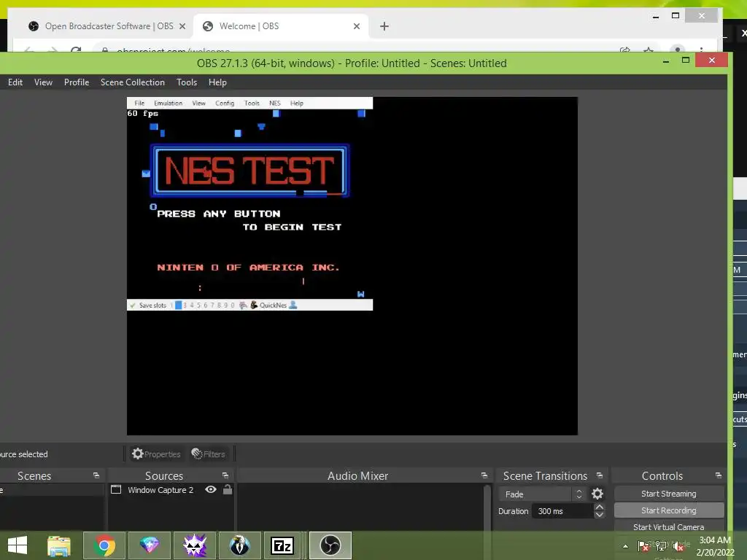Click the Window Capture 2 window-type icon
Screen dimensions: 747x560
(x=116, y=489)
